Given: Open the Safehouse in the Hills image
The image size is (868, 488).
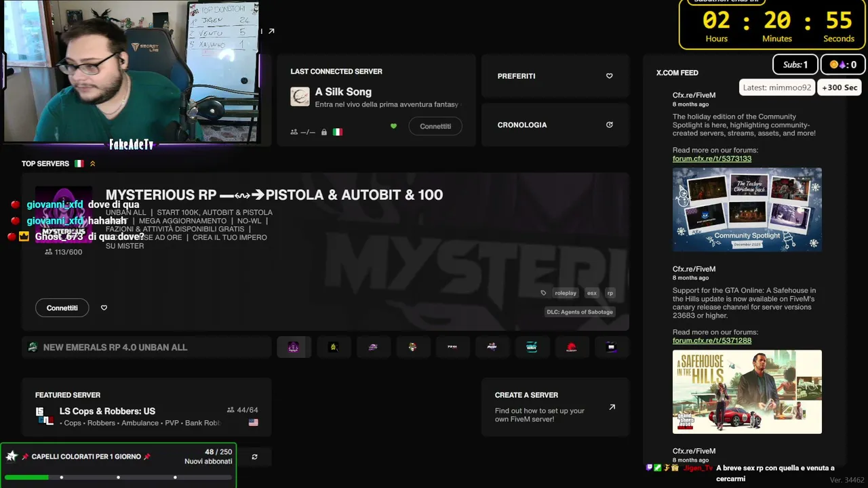Looking at the screenshot, I should pos(747,392).
